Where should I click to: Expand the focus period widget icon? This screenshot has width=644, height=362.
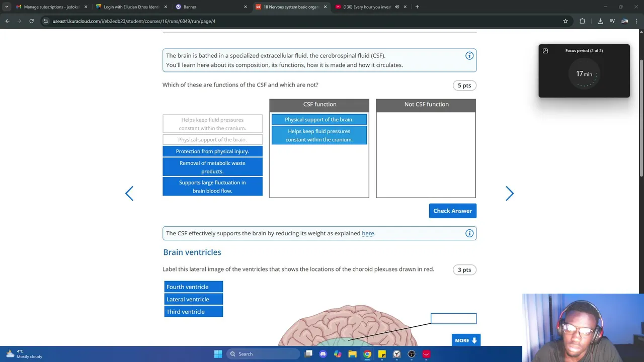[545, 51]
